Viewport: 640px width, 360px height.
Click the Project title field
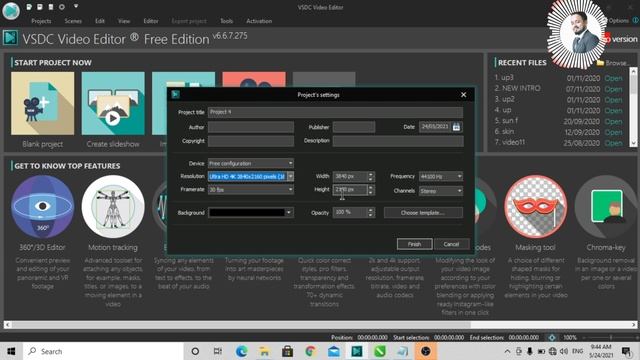336,112
